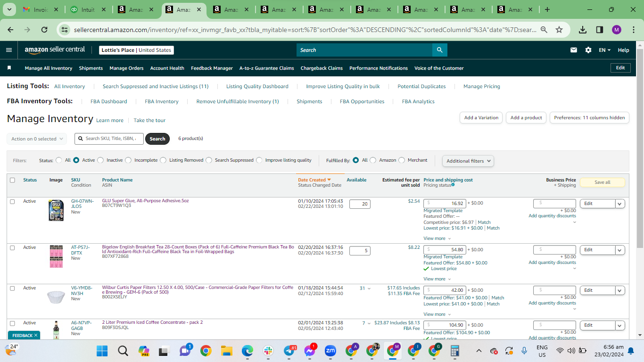644x362 pixels.
Task: Open the Additional filters dropdown
Action: click(x=468, y=161)
